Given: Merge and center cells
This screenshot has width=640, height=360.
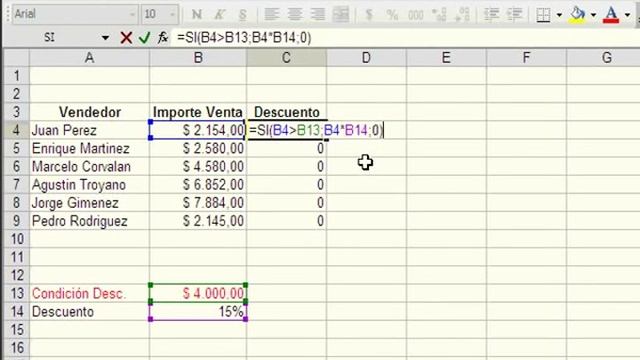Looking at the screenshot, I should (x=341, y=15).
